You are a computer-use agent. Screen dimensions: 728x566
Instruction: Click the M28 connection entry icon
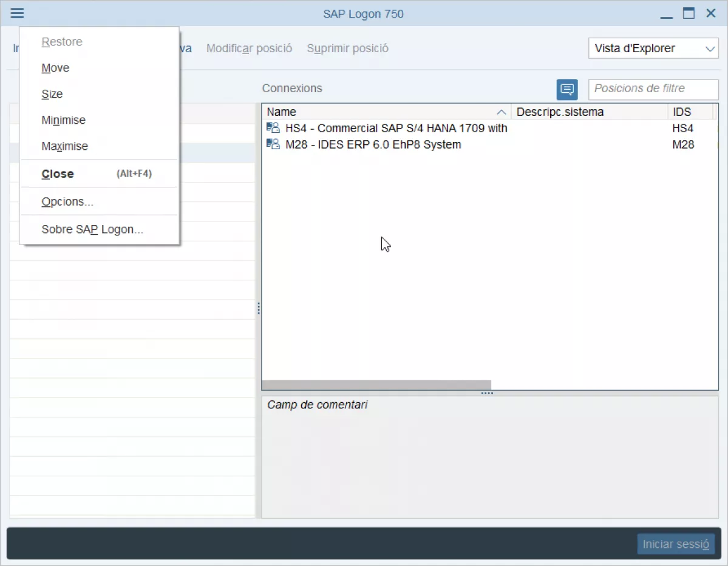coord(273,144)
